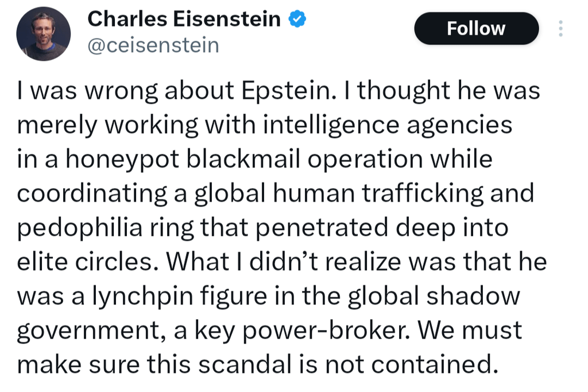Viewport: 588px width, 392px height.
Task: Follow the @ceisenstein account
Action: (x=476, y=29)
